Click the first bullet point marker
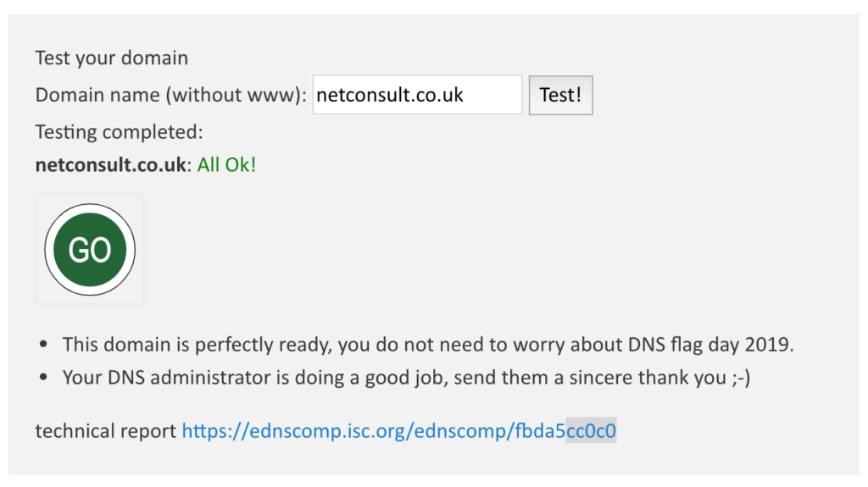868x487 pixels. coord(44,346)
